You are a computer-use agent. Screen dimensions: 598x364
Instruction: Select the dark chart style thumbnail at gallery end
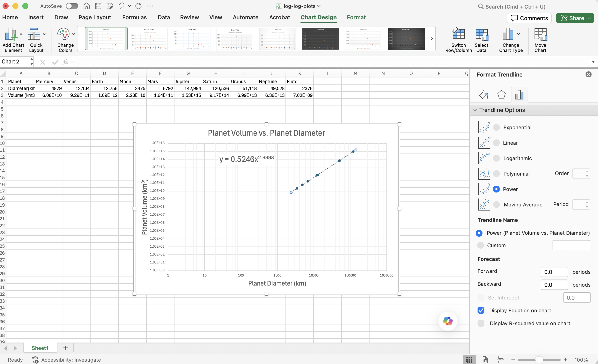coord(406,39)
